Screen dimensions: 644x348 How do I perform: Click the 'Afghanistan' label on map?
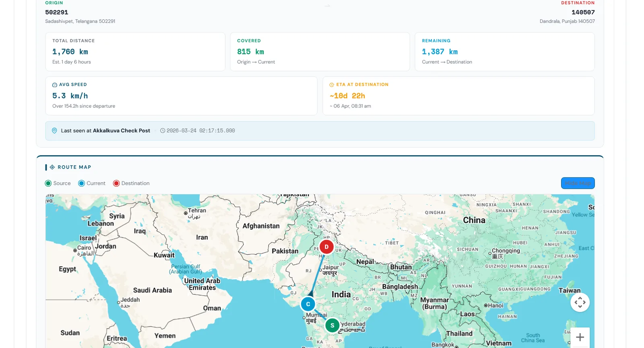click(261, 226)
